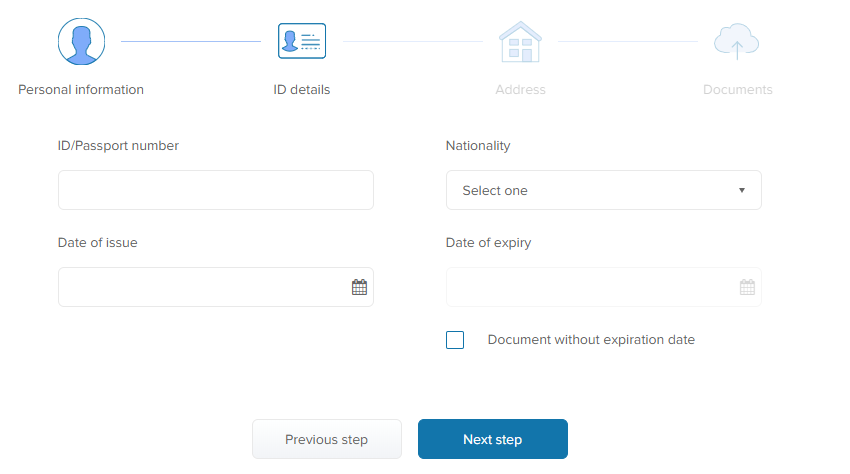Click the Next step button
The height and width of the screenshot is (474, 850).
pos(493,439)
